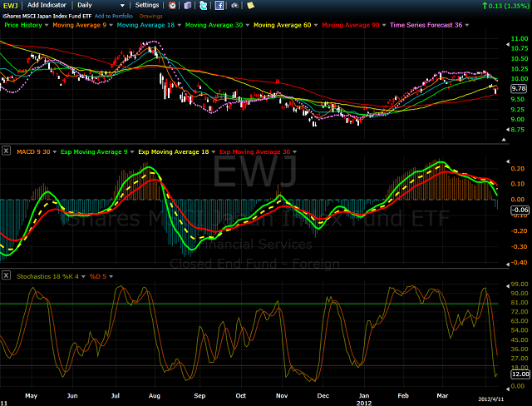Click the binoculars icon in the toolbar
The width and height of the screenshot is (532, 406).
234,6
